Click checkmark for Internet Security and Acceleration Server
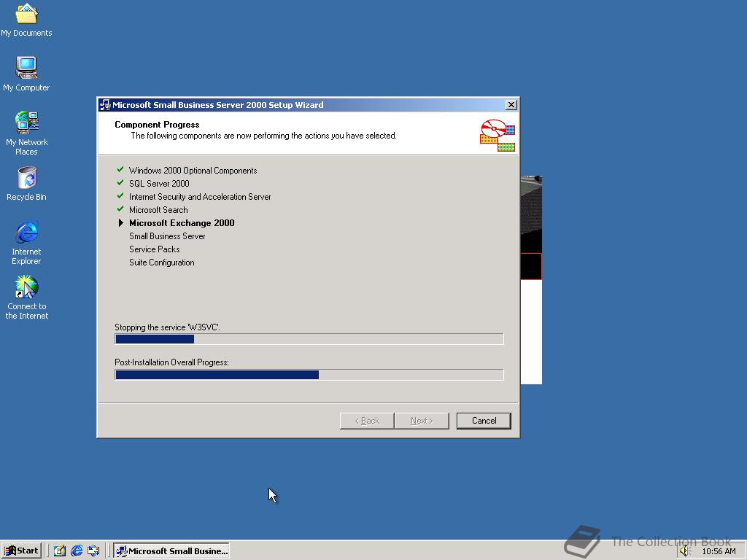 click(x=120, y=195)
